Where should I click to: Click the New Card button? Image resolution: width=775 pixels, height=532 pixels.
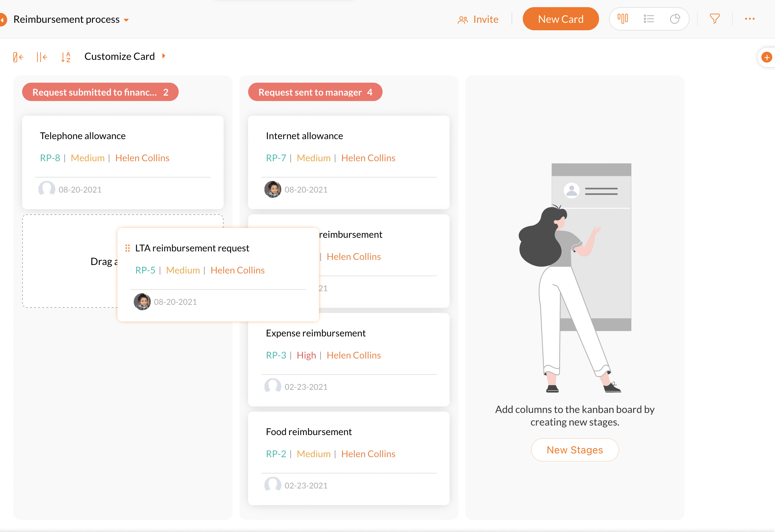561,19
